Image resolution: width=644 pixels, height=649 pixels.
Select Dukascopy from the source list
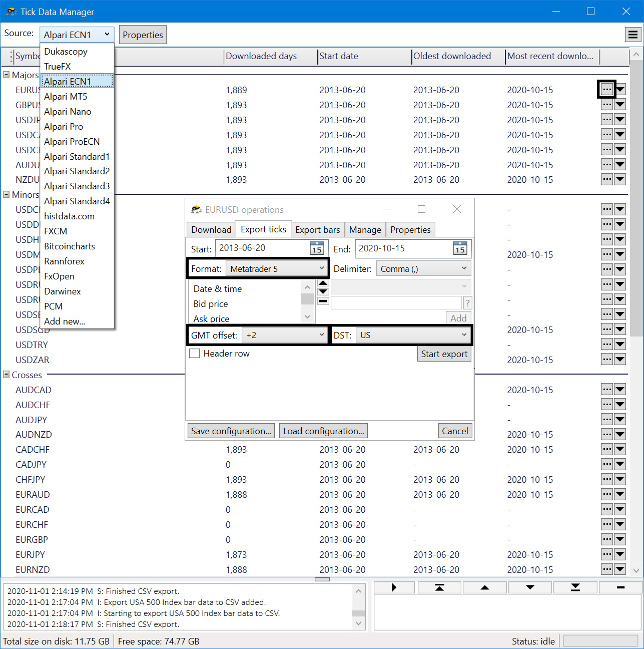click(x=77, y=52)
